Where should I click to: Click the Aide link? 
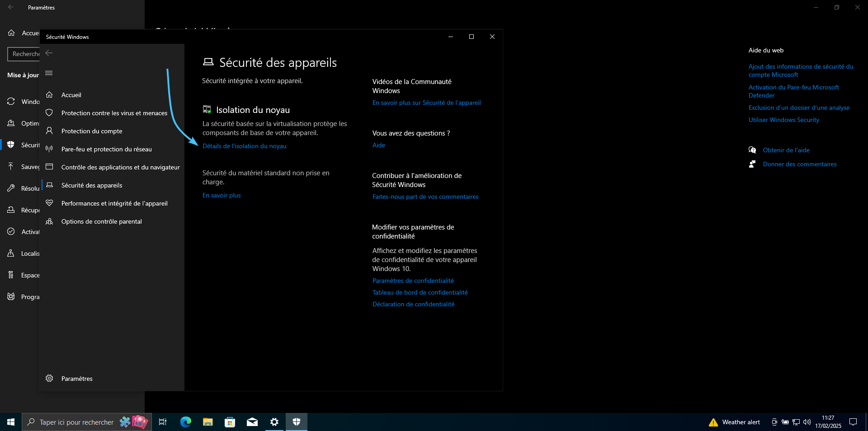[x=379, y=145]
